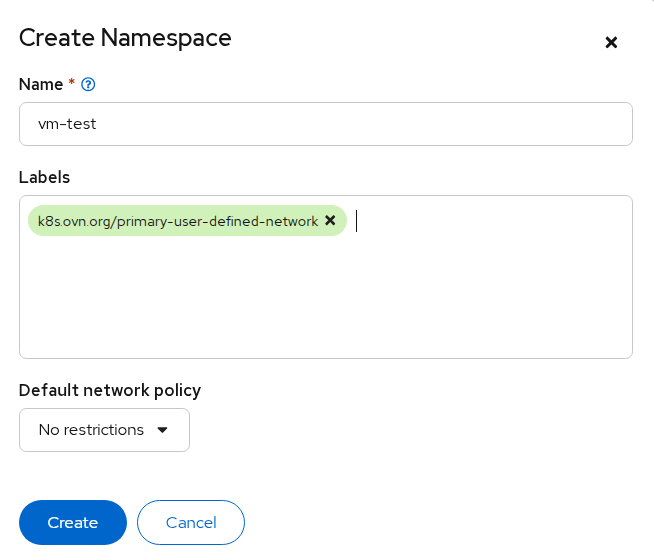
Task: Click the empty right end of Name field
Action: 560,124
